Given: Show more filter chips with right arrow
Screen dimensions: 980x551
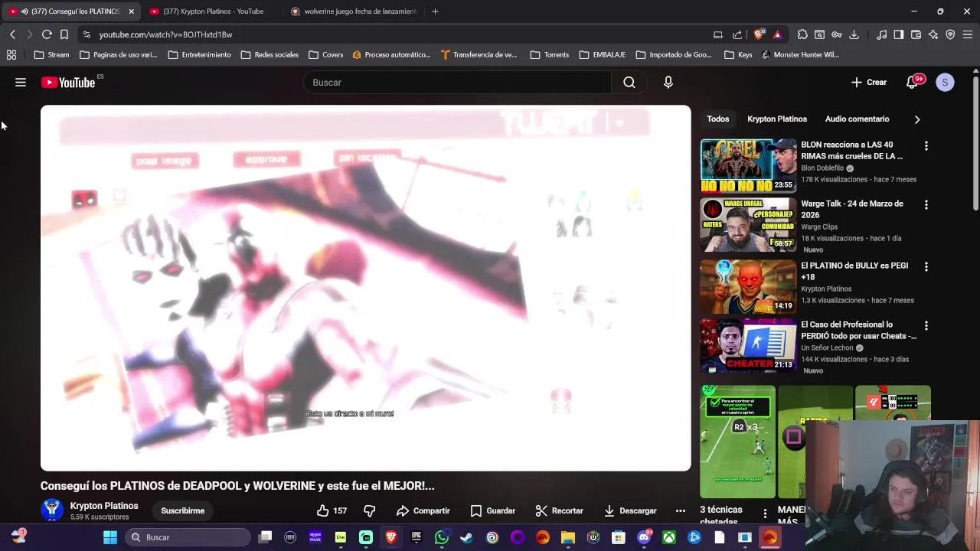Looking at the screenshot, I should pyautogui.click(x=916, y=119).
